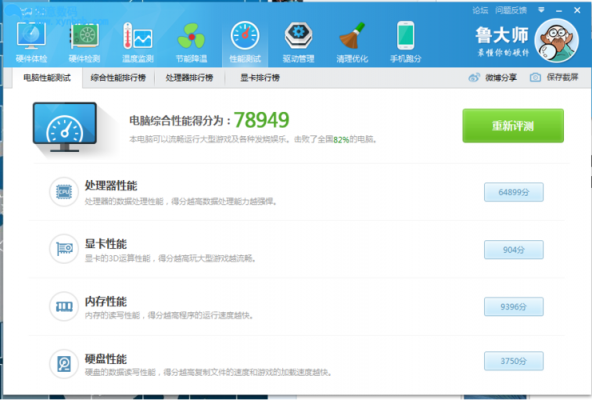Open 清理优化 broom icon
The height and width of the screenshot is (400, 592).
pyautogui.click(x=352, y=36)
